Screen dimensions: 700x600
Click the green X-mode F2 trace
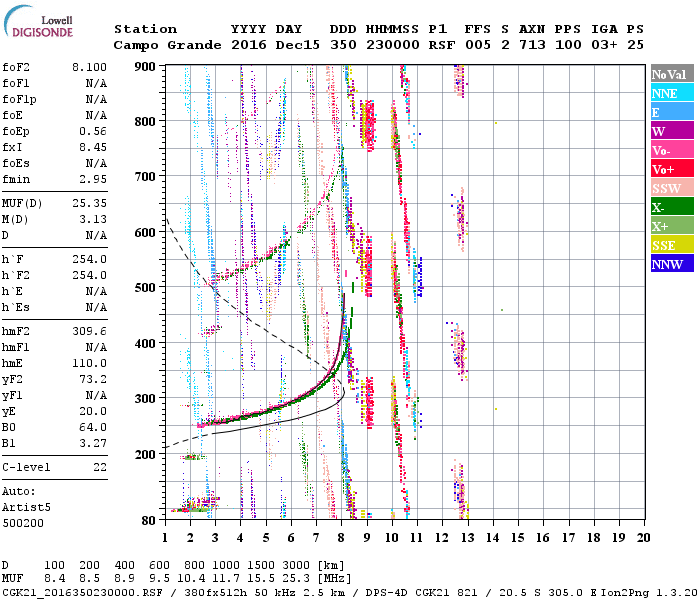click(x=308, y=395)
